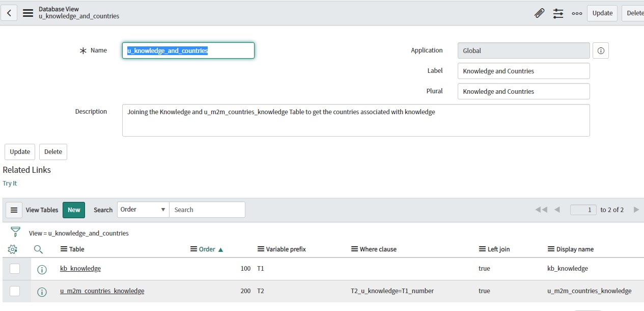Screen dimensions: 644x311
Task: Click the list Search text box
Action: (x=207, y=210)
